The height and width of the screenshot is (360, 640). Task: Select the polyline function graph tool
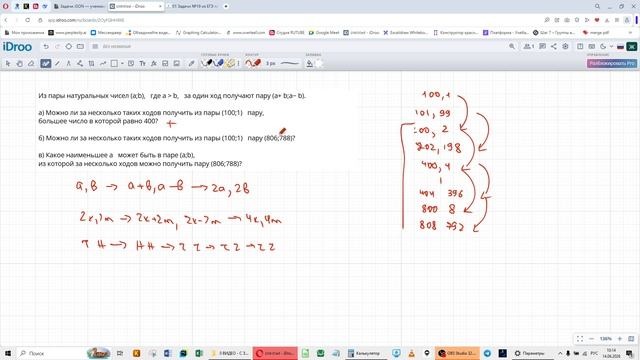[x=103, y=63]
